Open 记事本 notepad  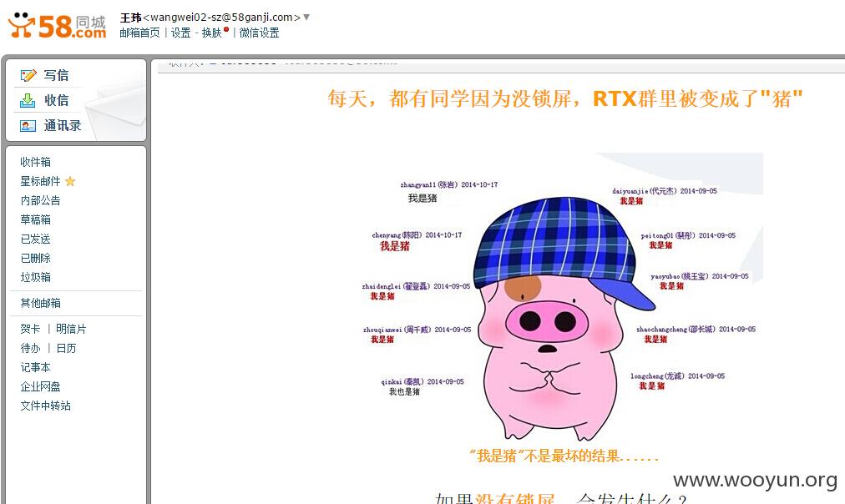(36, 367)
